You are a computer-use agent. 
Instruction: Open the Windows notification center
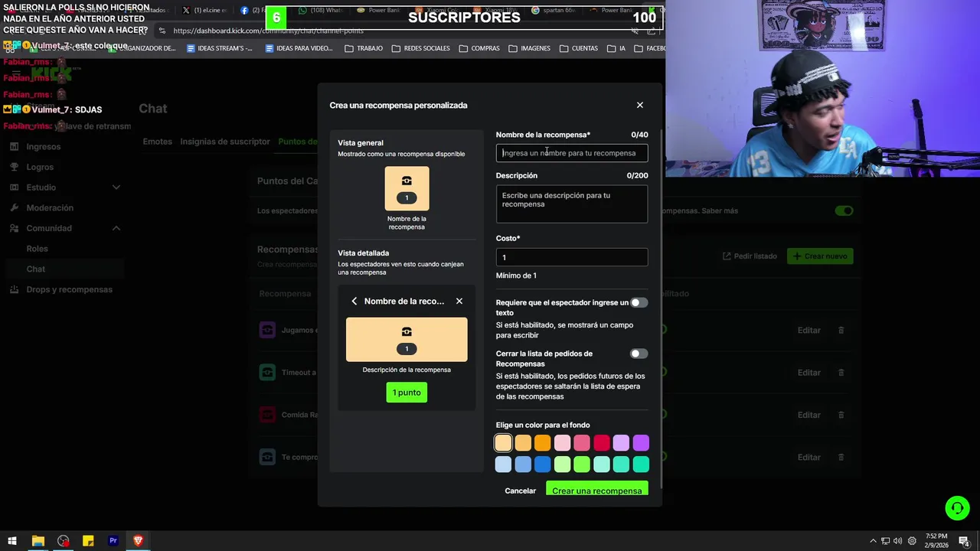[965, 541]
